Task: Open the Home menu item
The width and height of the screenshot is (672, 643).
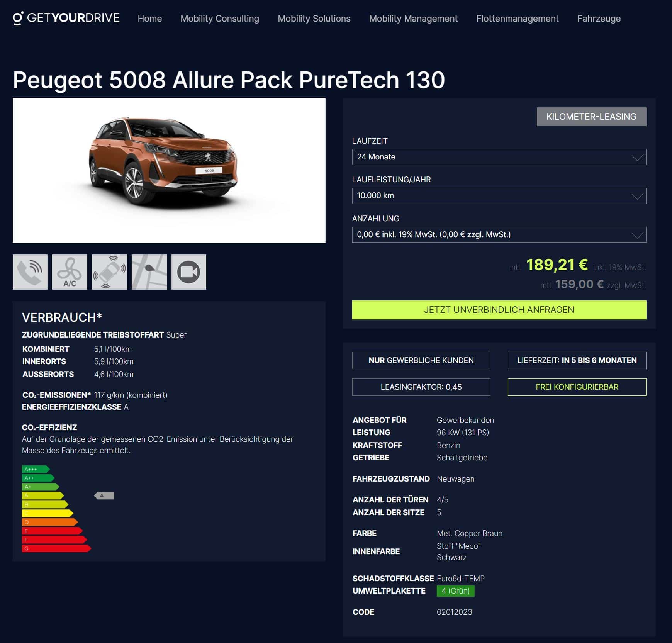Action: pyautogui.click(x=150, y=19)
